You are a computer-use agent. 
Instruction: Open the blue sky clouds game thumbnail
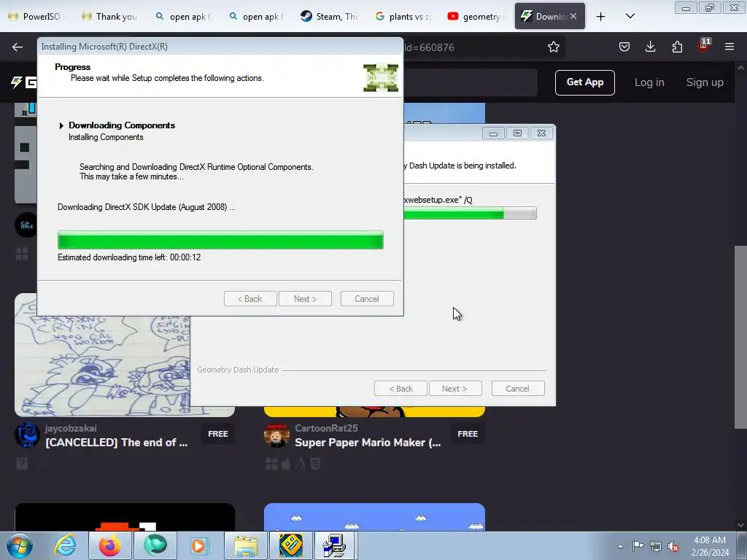click(374, 517)
